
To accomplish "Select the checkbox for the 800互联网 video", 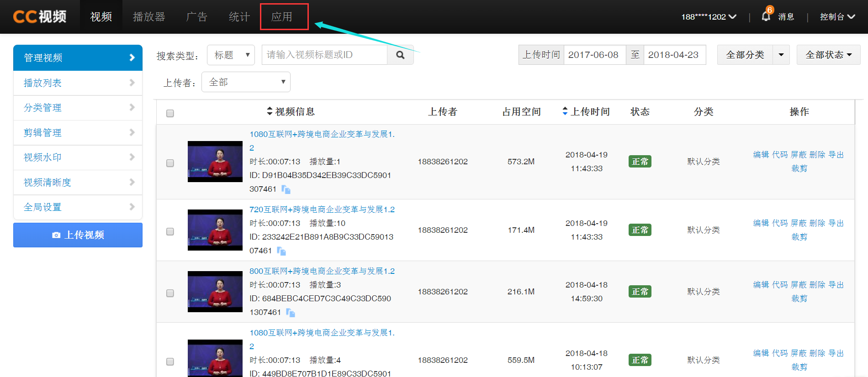I will pos(170,293).
